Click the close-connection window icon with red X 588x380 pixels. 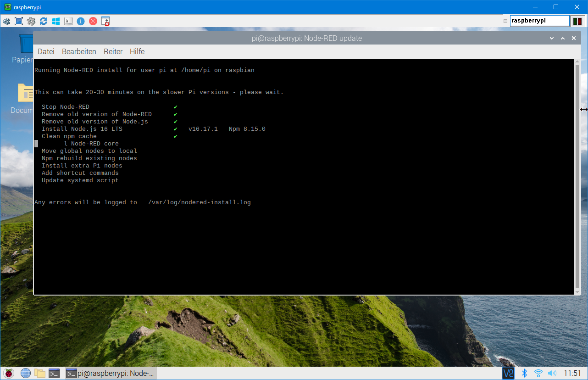point(105,21)
